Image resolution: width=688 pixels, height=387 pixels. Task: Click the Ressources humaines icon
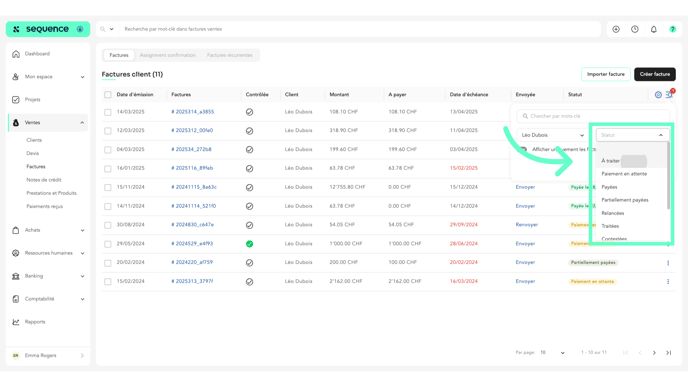pos(16,253)
